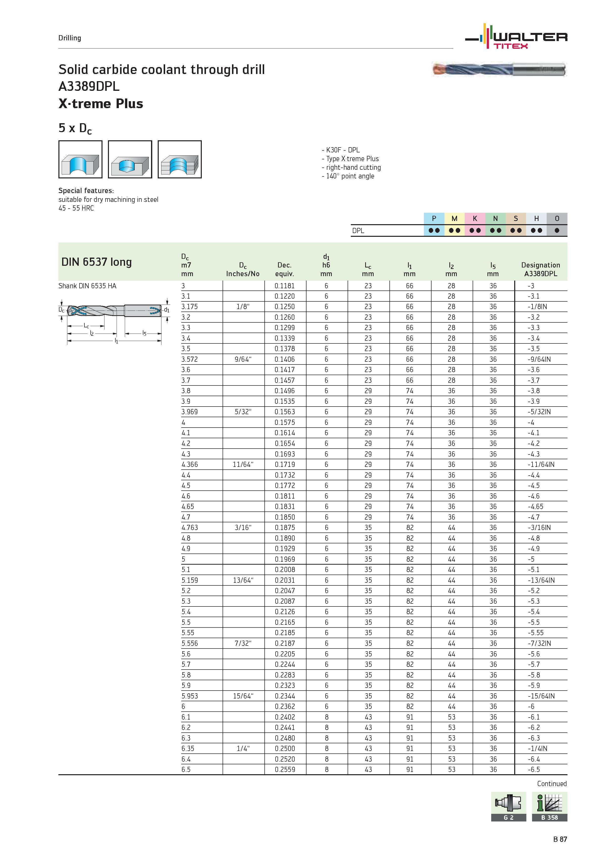Click the inch size cell '7/32"'
The height and width of the screenshot is (868, 614).
pos(243,643)
